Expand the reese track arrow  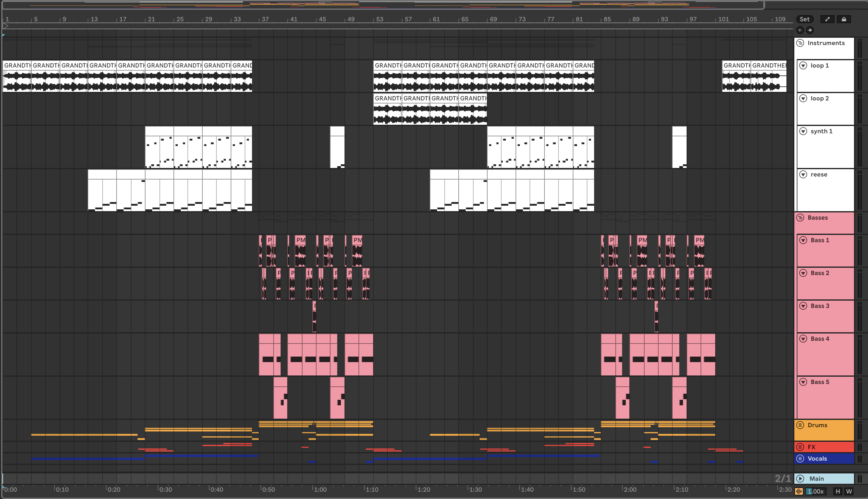pyautogui.click(x=803, y=174)
